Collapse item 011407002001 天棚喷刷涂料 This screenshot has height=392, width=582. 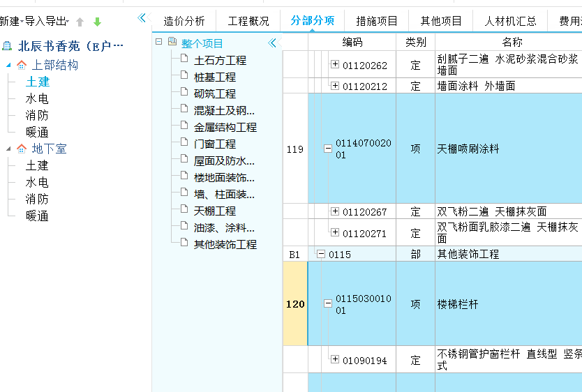point(328,149)
